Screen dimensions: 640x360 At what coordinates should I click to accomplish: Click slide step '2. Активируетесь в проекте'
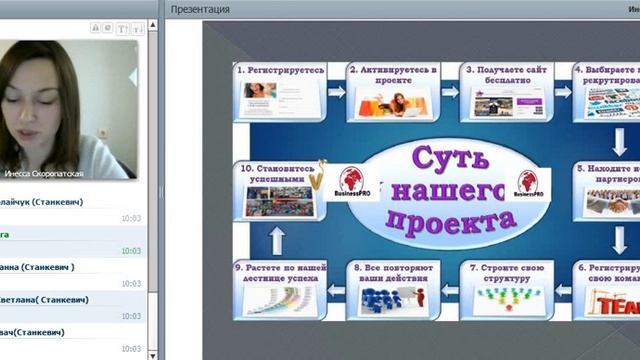tap(393, 92)
